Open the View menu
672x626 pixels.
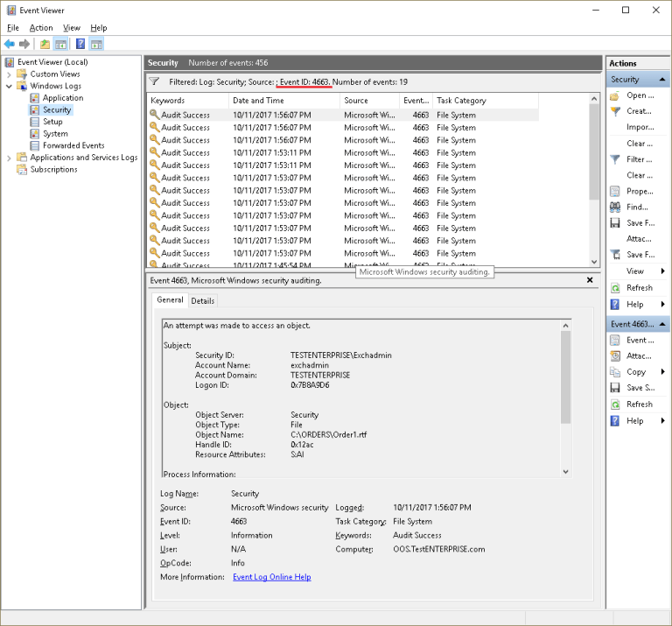coord(72,28)
